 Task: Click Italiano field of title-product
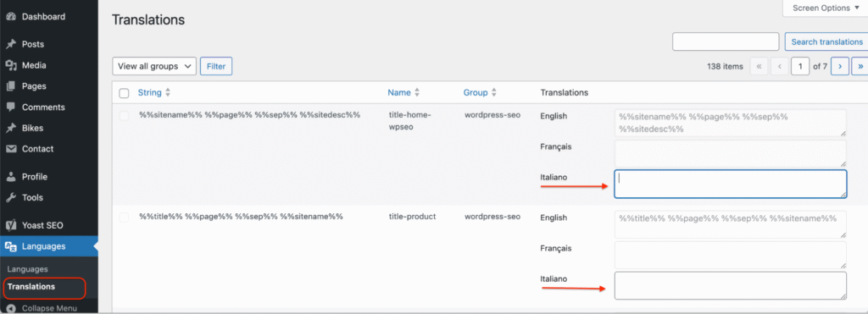tap(730, 285)
